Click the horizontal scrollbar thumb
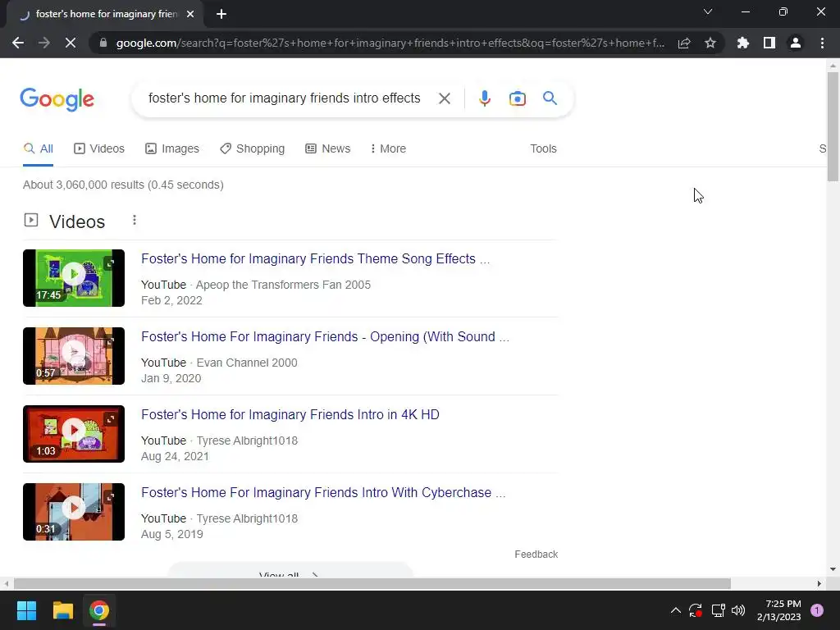 point(372,583)
